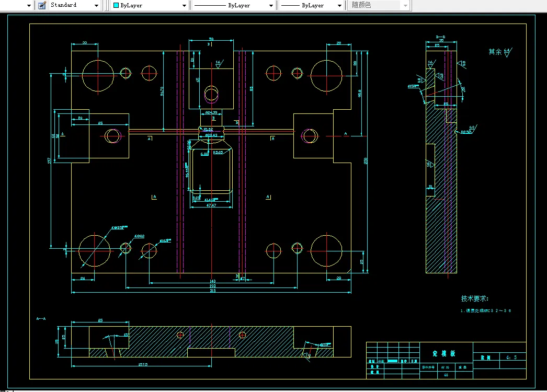Image resolution: width=547 pixels, height=392 pixels.
Task: Select the rounded rectangular cavity outline at center
Action: [211, 170]
